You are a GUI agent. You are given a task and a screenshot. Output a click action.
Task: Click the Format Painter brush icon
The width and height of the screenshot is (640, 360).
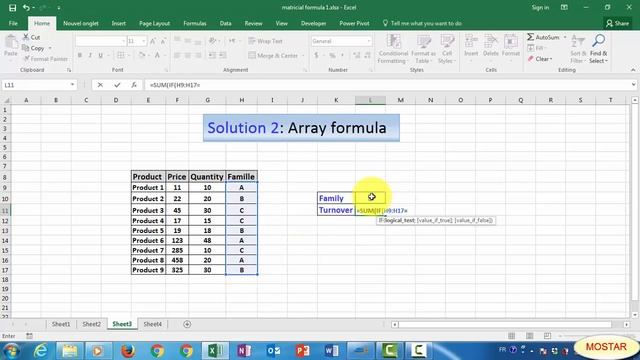27,59
